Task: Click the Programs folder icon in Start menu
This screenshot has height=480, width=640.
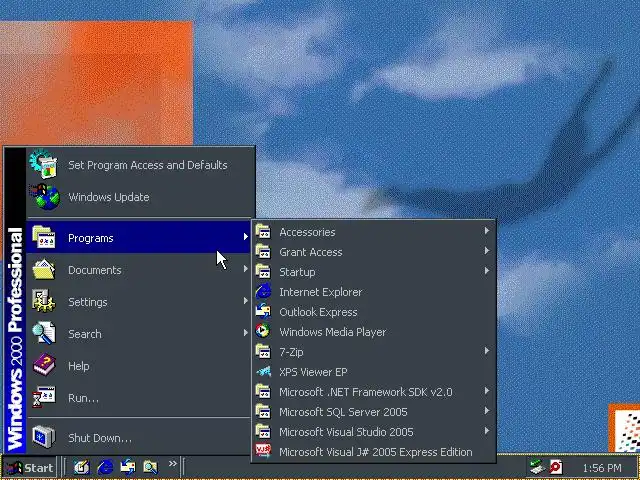Action: coord(44,237)
